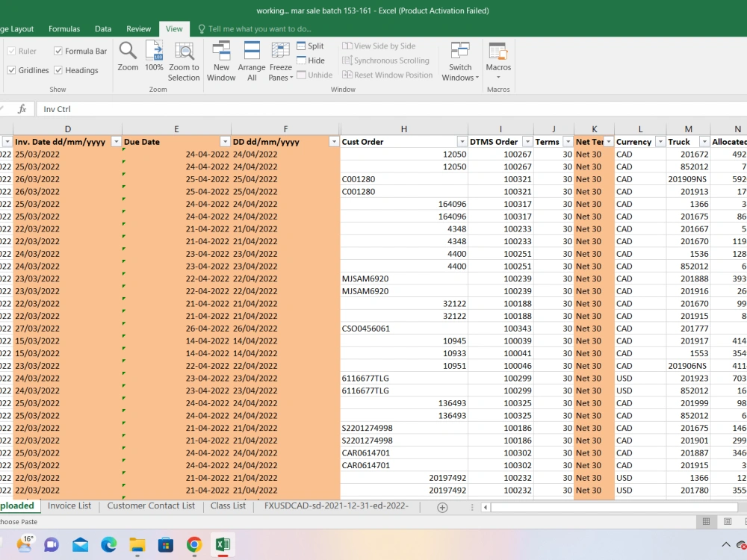
Task: Switch to Class List sheet
Action: [x=228, y=505]
